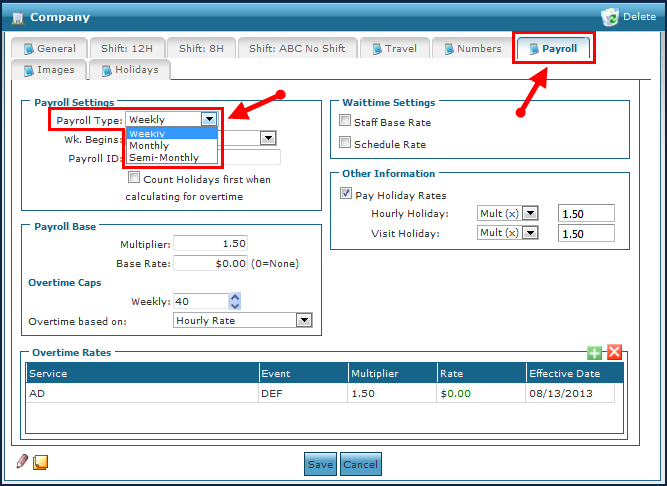Image resolution: width=667 pixels, height=486 pixels.
Task: Switch to the Travel tab
Action: 394,48
